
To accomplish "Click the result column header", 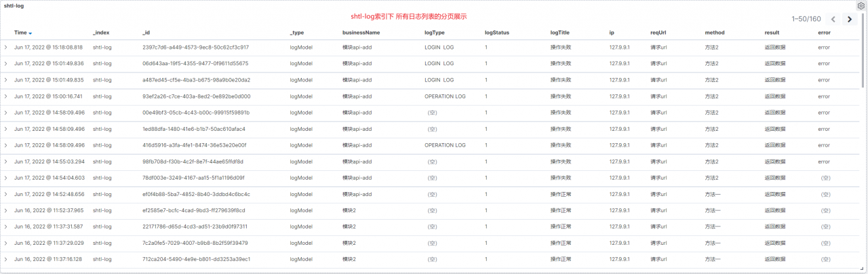I will pyautogui.click(x=772, y=33).
